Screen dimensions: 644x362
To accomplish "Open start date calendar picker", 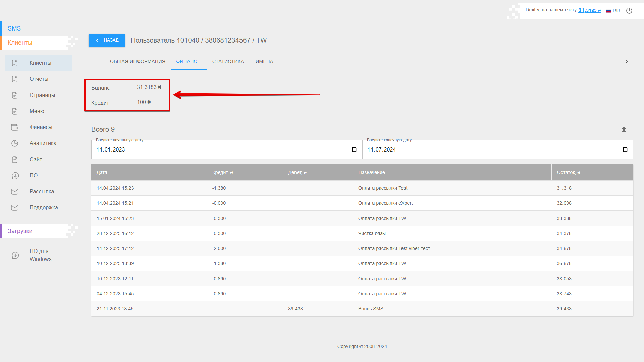I will point(354,149).
